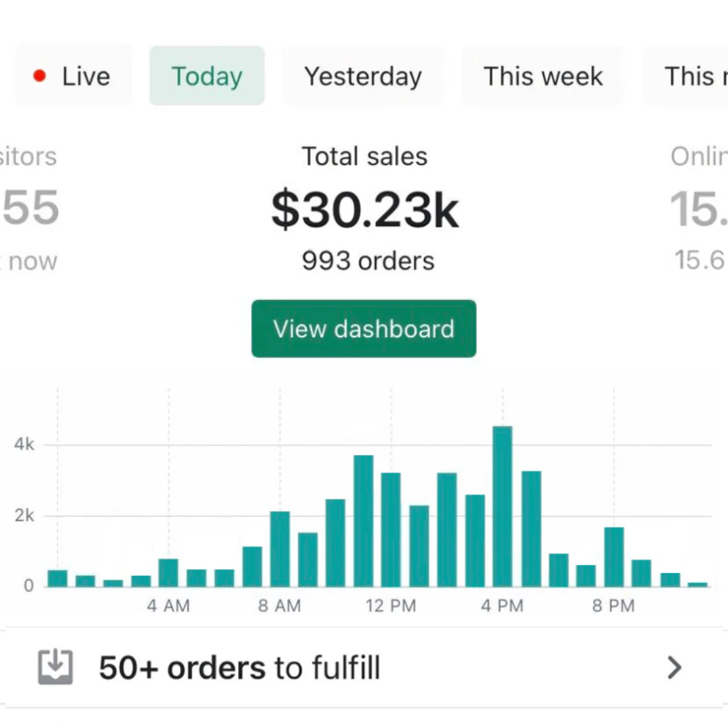Tap the $30.23k total sales figure
The height and width of the screenshot is (728, 728).
coord(365,210)
